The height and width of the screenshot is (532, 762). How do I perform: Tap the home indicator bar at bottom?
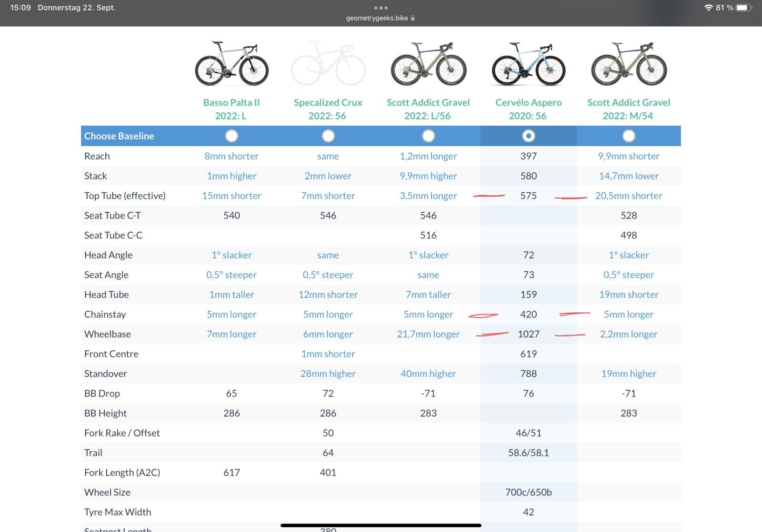[381, 525]
